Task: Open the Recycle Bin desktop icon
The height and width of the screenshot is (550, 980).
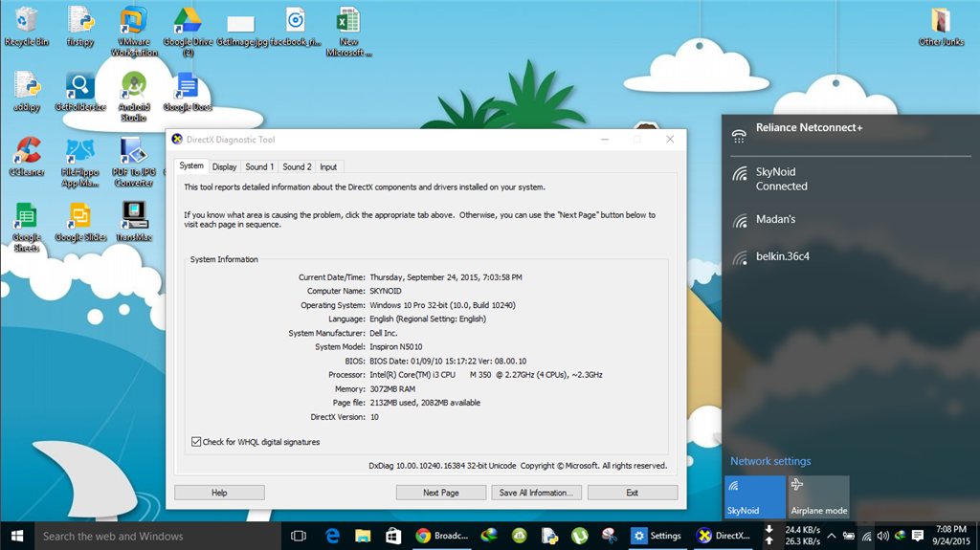Action: 26,27
